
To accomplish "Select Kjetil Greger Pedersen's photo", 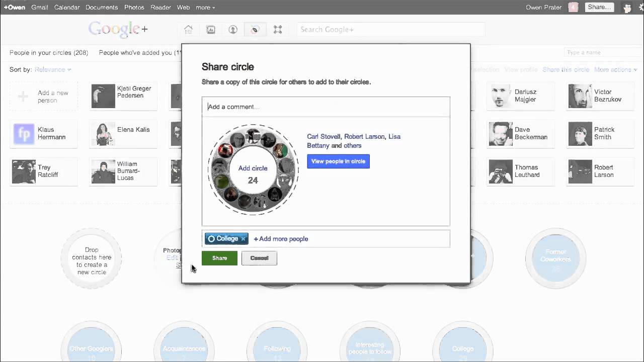I will tap(103, 96).
